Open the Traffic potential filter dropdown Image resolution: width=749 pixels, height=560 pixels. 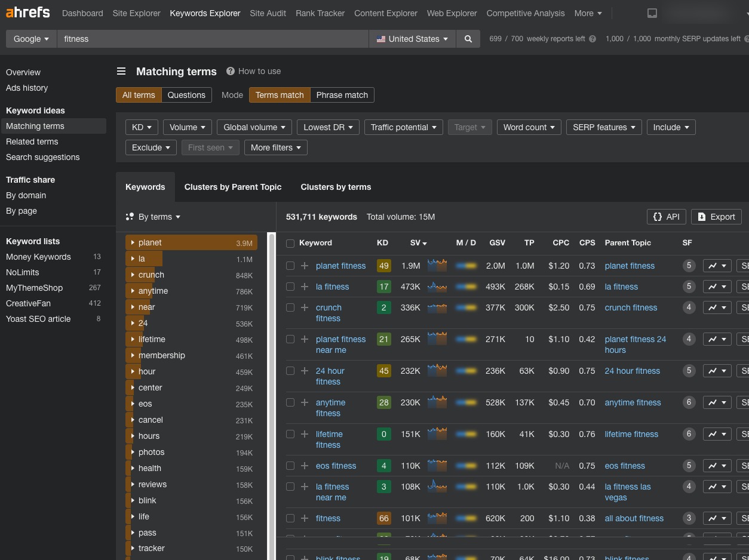[403, 127]
